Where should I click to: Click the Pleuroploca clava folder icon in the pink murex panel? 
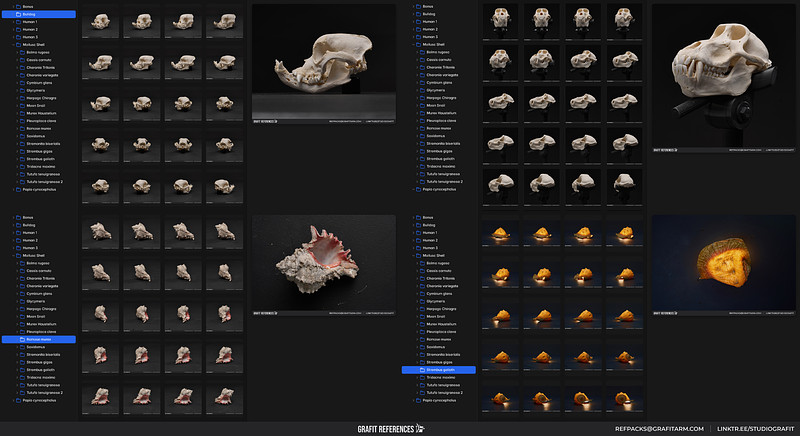pyautogui.click(x=22, y=332)
